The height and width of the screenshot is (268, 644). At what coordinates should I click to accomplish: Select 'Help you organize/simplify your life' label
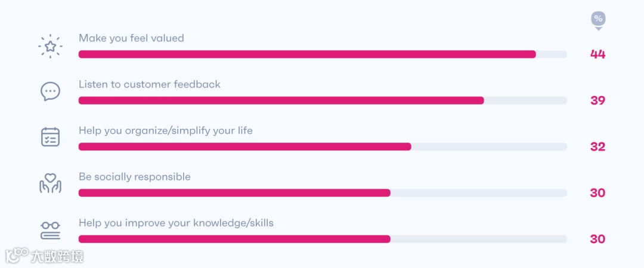pos(166,130)
